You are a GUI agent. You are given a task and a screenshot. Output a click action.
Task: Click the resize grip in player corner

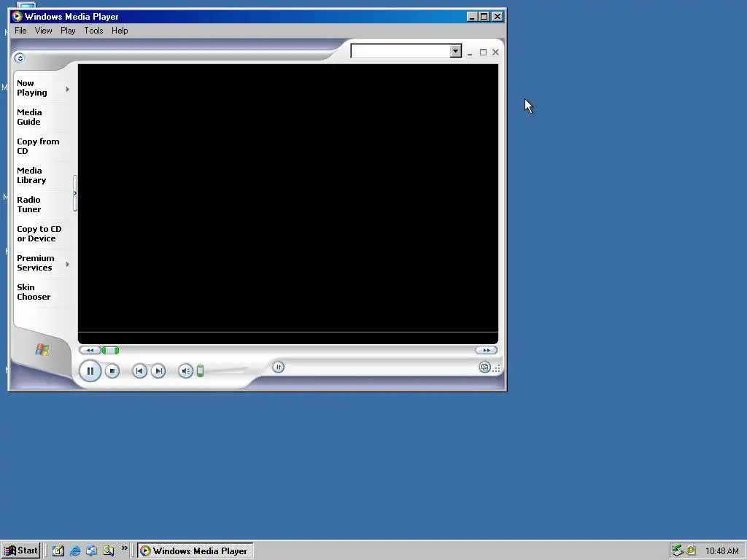tap(496, 368)
